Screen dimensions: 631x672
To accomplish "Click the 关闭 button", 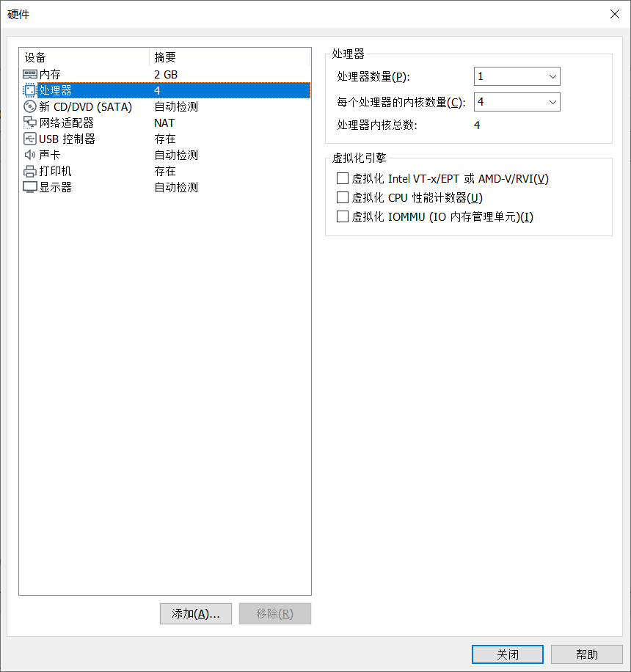I will 508,654.
